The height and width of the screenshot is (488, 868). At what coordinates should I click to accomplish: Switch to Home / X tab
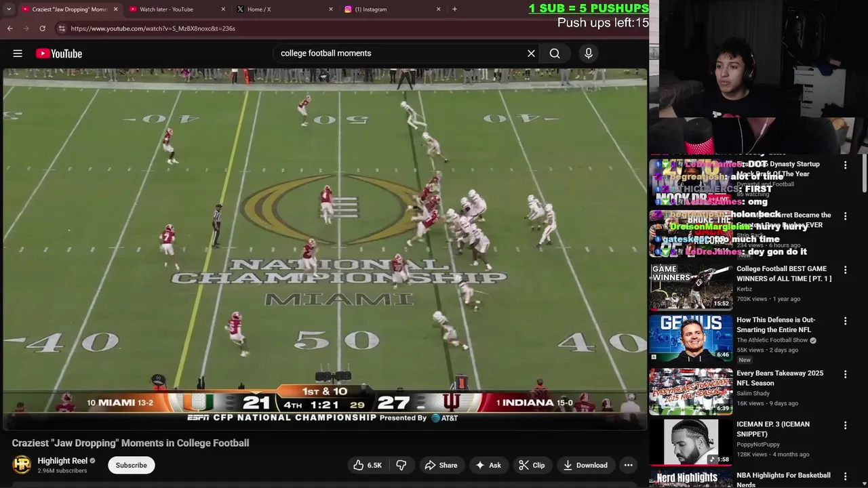283,9
